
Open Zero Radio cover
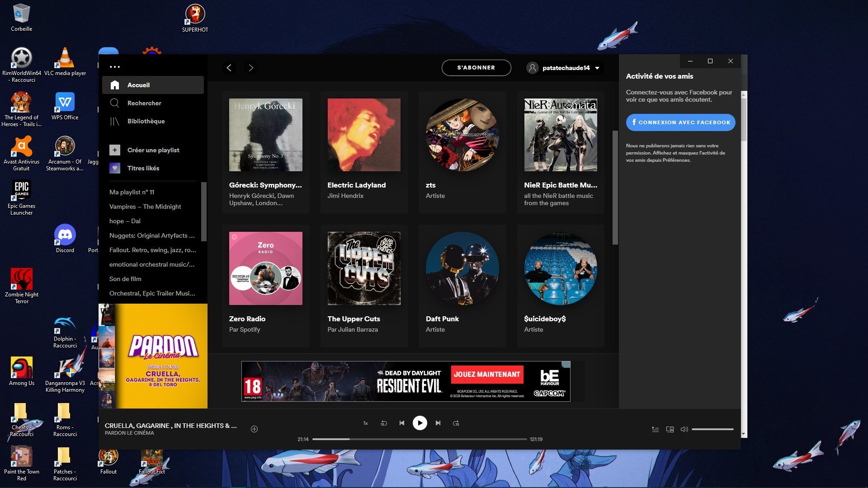(265, 268)
